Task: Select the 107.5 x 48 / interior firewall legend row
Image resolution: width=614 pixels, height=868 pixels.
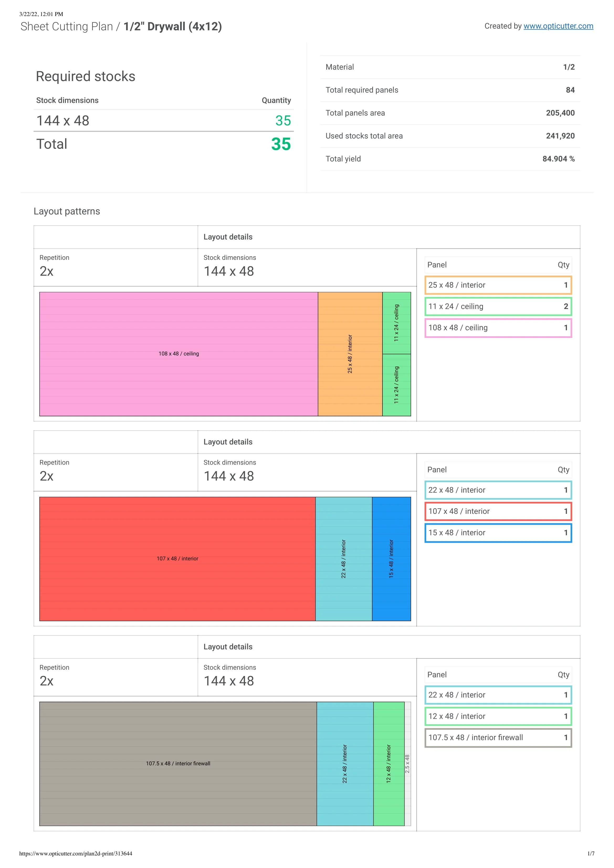Action: pyautogui.click(x=498, y=738)
